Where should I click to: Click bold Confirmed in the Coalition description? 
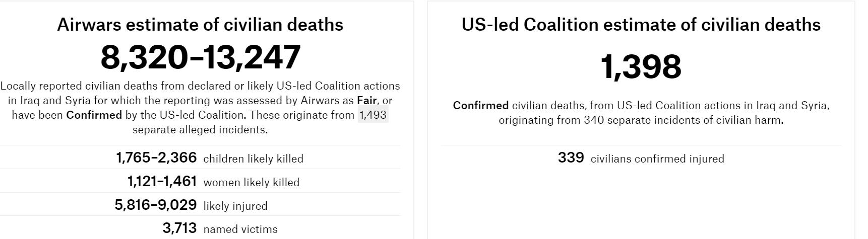(480, 106)
